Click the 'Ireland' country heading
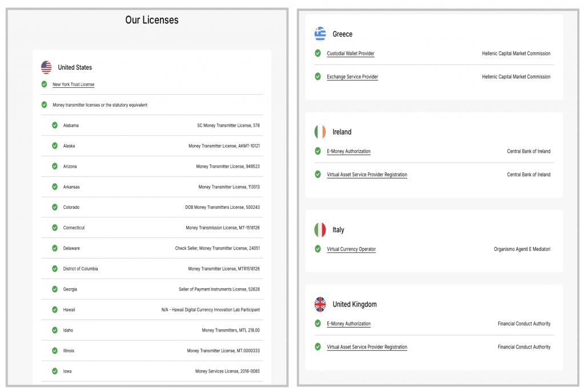Viewport: 585px width, 392px height. tap(342, 132)
